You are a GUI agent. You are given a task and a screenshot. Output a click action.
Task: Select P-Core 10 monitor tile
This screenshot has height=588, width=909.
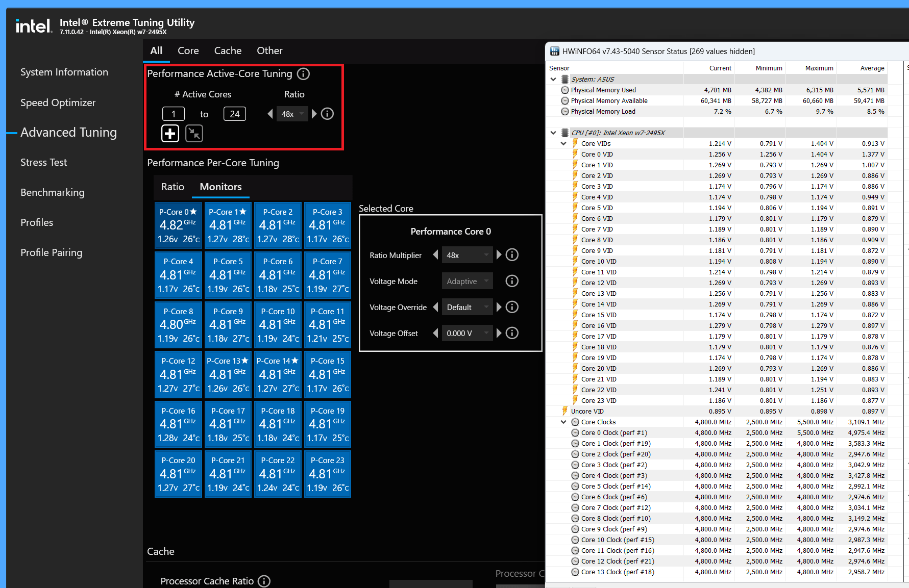[x=278, y=325]
